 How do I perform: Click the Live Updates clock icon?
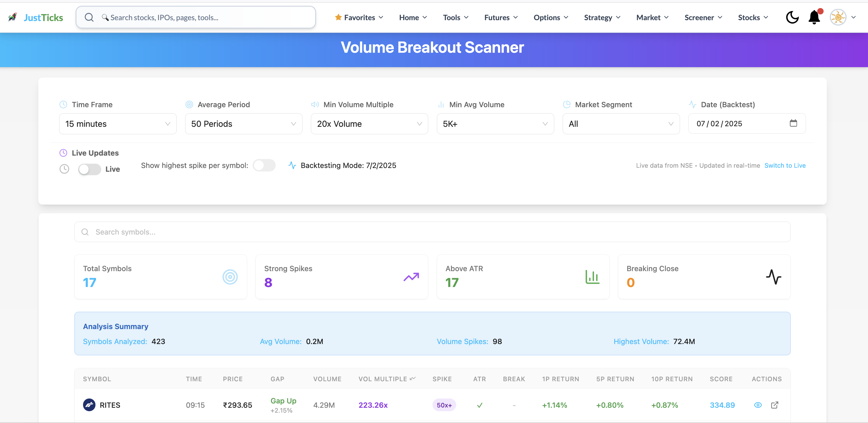(x=63, y=153)
